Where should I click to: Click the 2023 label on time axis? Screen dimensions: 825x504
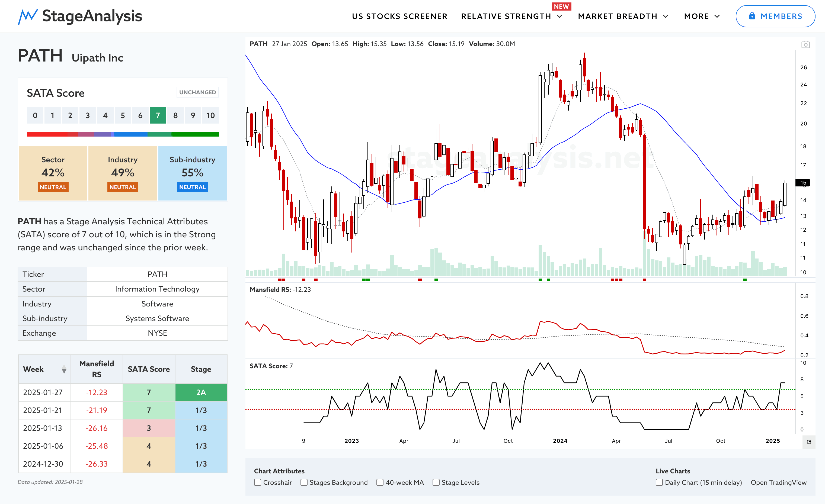pos(351,441)
